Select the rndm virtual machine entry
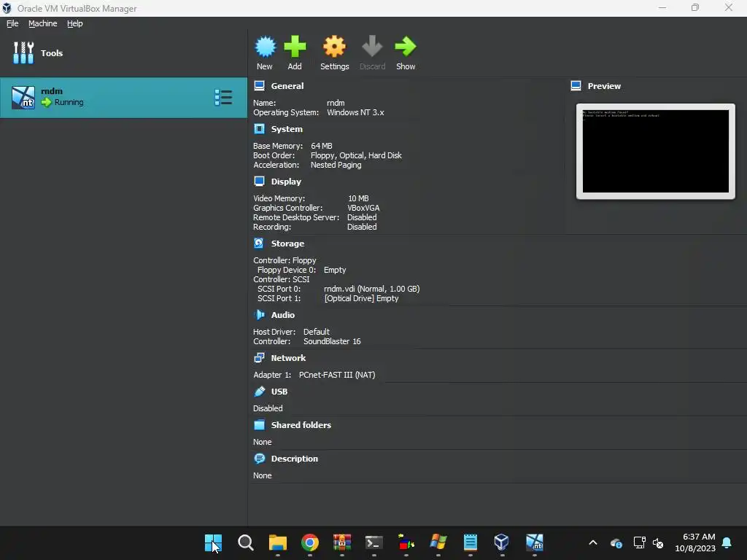Viewport: 747px width, 560px height. 123,98
